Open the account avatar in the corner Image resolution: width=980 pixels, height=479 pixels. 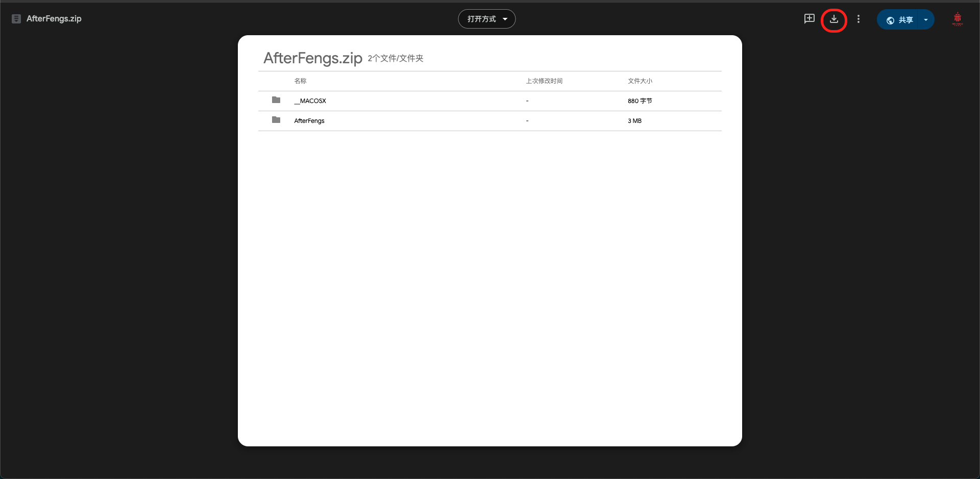(x=957, y=19)
